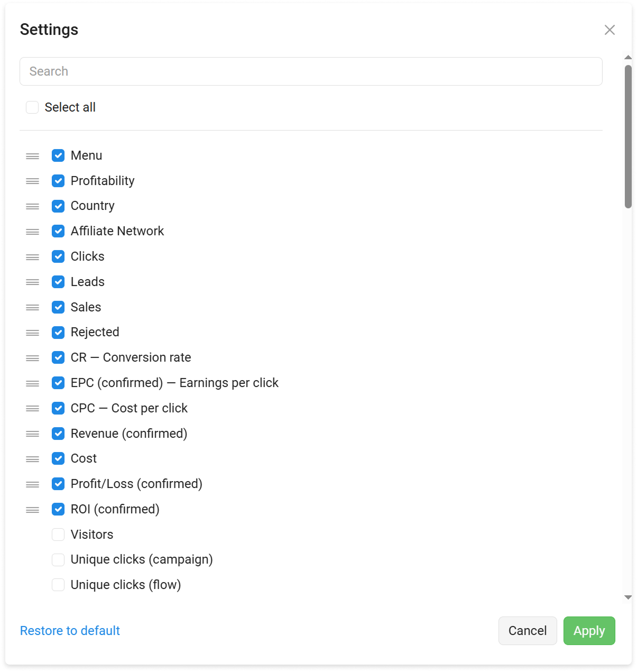637x672 pixels.
Task: Focus the Search input field
Action: [311, 71]
